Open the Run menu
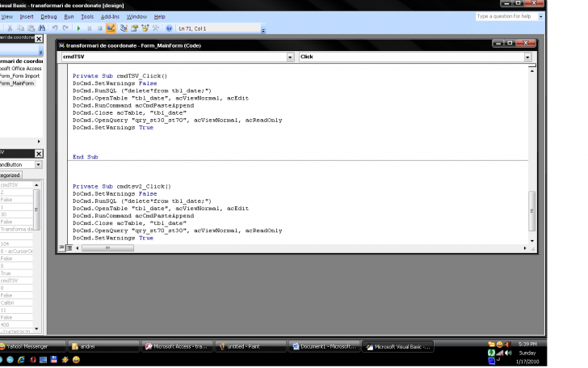This screenshot has width=588, height=368. click(69, 16)
